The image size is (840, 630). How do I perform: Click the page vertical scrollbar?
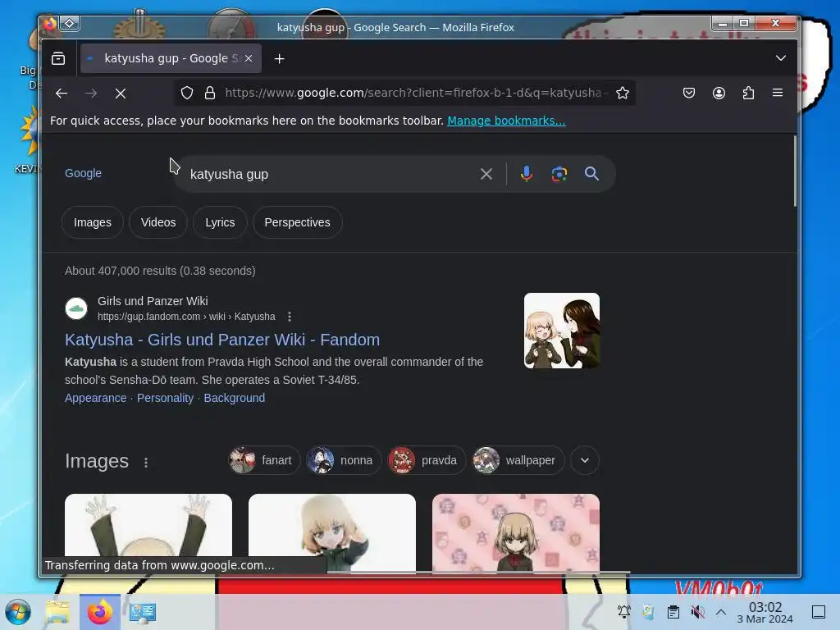[794, 171]
